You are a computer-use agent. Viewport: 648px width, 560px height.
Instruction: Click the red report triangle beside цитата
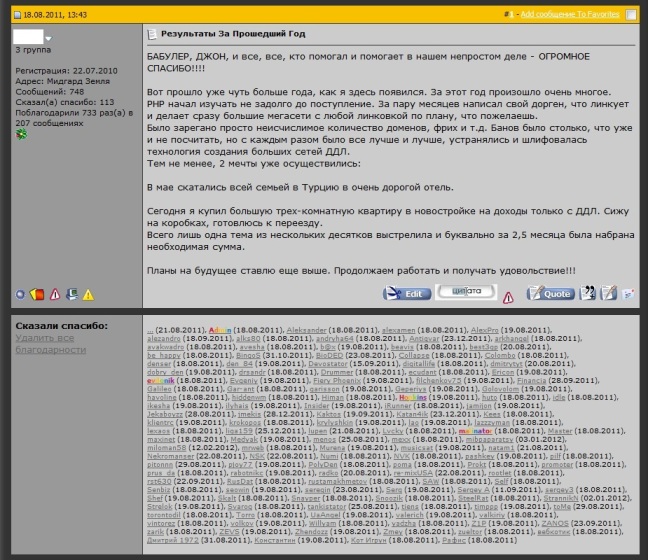[508, 297]
